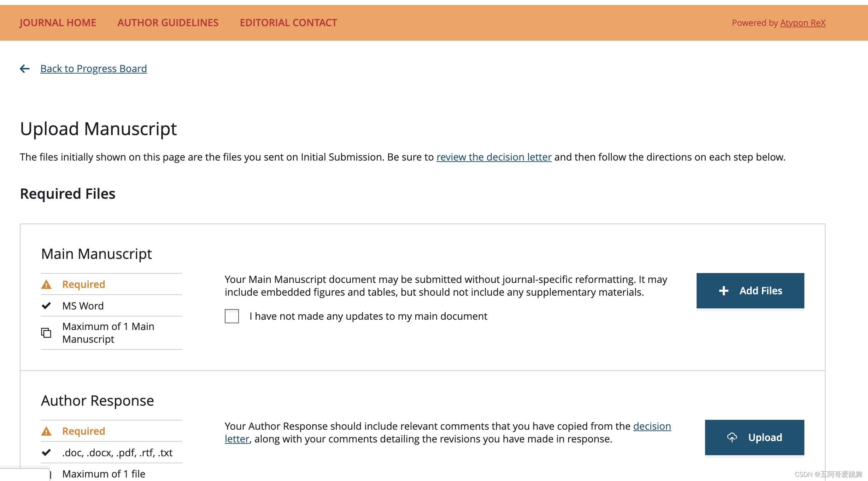Select 'Maximum of 1 Main Manuscript' text
Image resolution: width=868 pixels, height=481 pixels.
(108, 333)
